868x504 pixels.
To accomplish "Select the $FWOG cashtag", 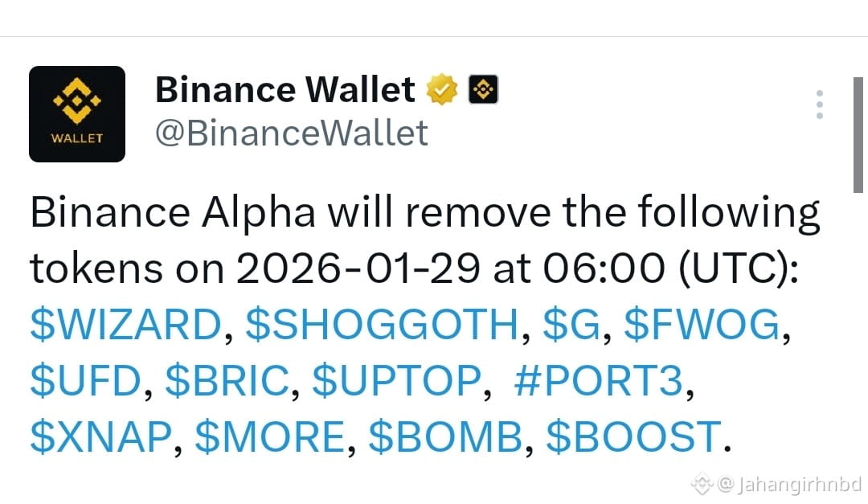I will [702, 325].
